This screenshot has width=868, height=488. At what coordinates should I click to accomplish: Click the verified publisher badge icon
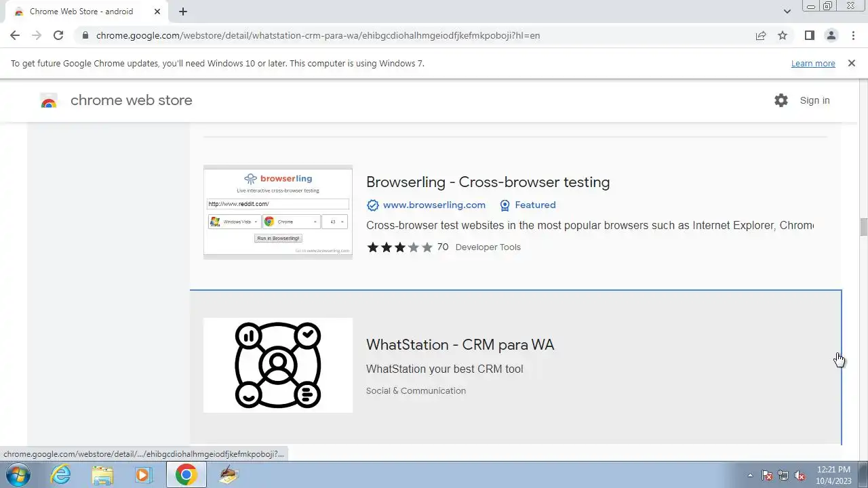tap(372, 205)
